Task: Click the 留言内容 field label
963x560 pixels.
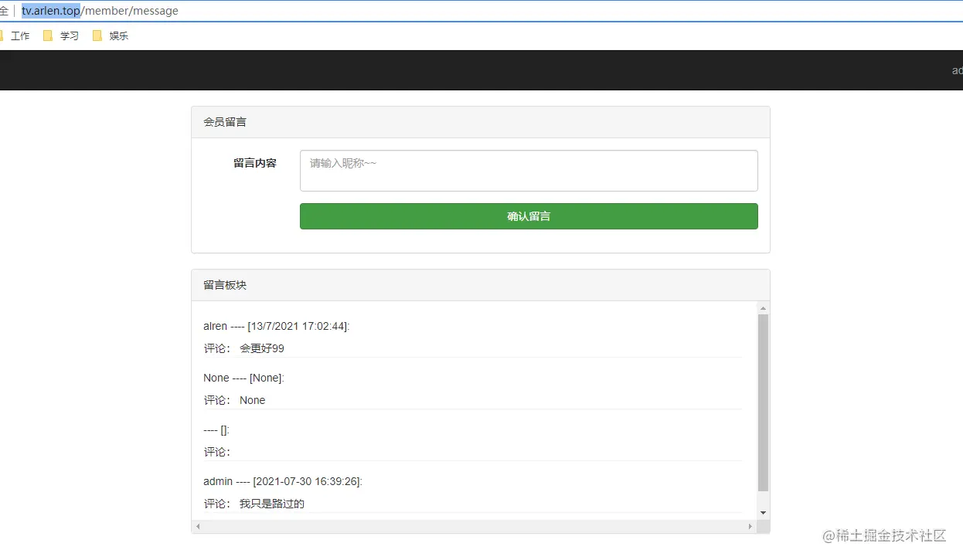Action: (x=255, y=164)
